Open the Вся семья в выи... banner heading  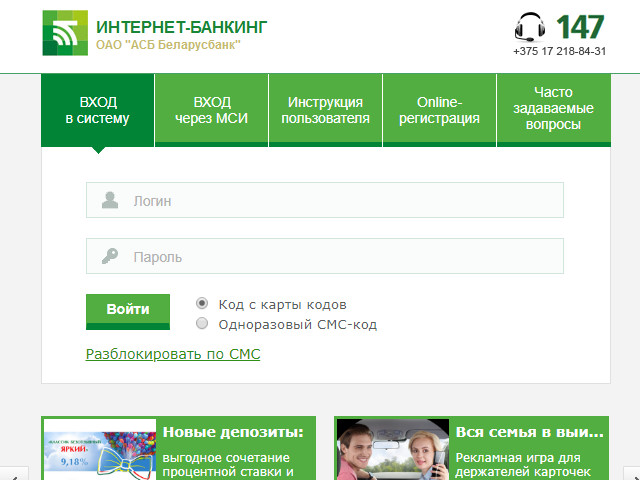click(529, 432)
